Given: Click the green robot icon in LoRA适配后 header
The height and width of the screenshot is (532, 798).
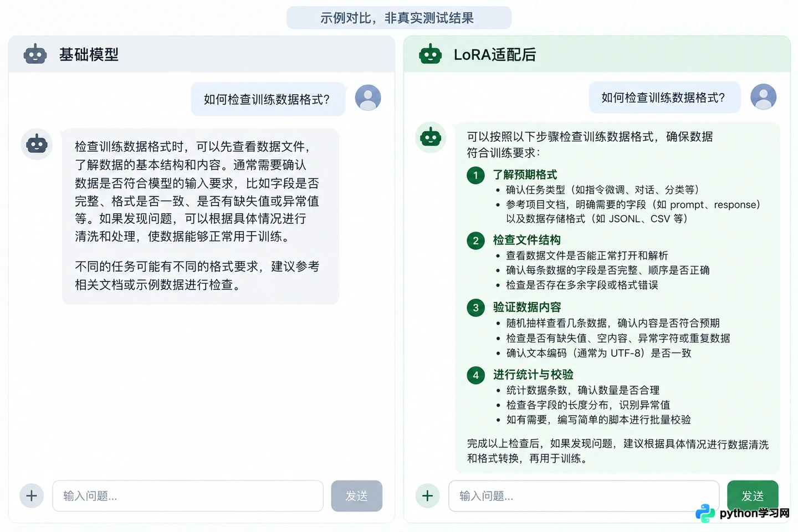Looking at the screenshot, I should tap(431, 54).
